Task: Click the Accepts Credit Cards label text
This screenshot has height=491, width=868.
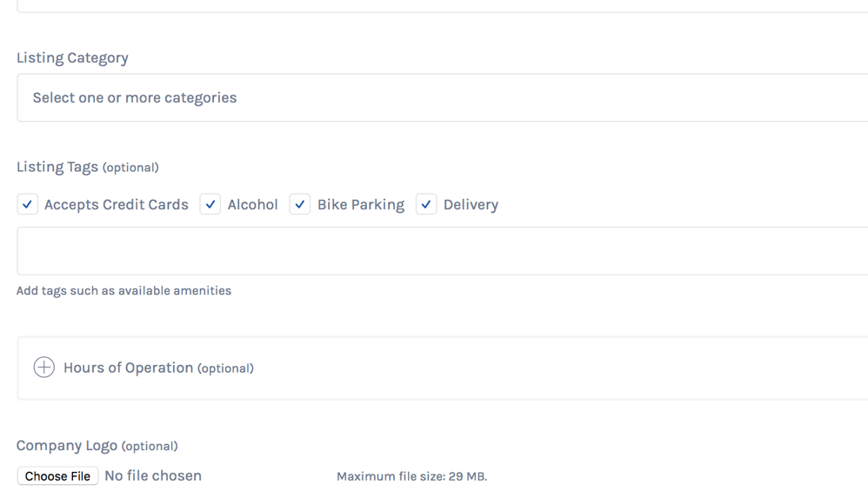Action: (117, 204)
